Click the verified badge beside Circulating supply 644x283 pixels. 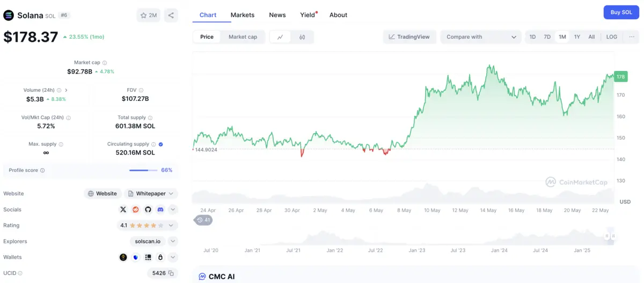[161, 144]
